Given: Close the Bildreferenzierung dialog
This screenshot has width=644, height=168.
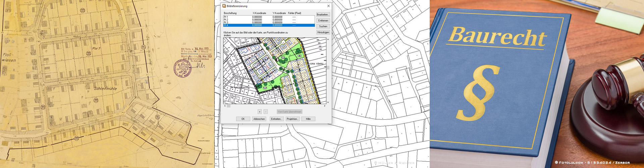Looking at the screenshot, I should tap(328, 6).
